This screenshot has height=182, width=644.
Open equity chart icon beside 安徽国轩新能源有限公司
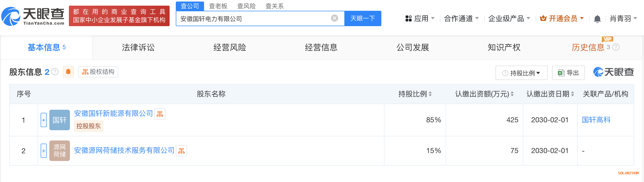160,114
